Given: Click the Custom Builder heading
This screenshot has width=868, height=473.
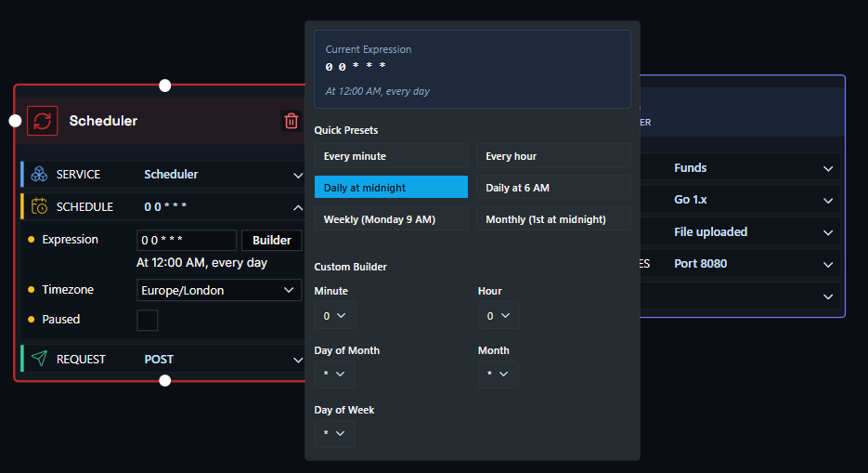Looking at the screenshot, I should click(350, 267).
